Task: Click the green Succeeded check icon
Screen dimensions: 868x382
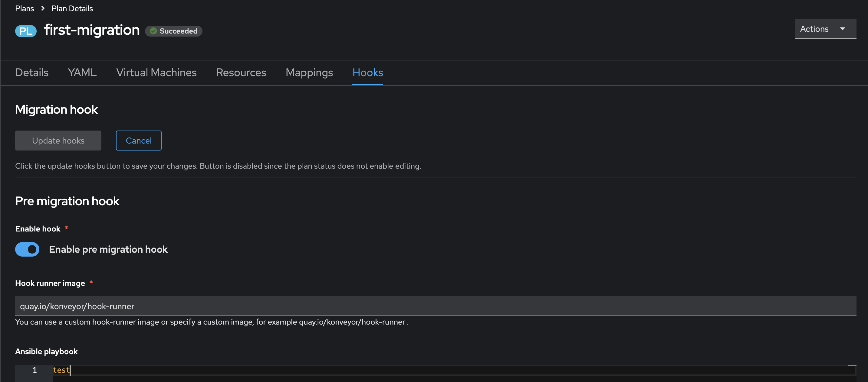Action: point(153,31)
